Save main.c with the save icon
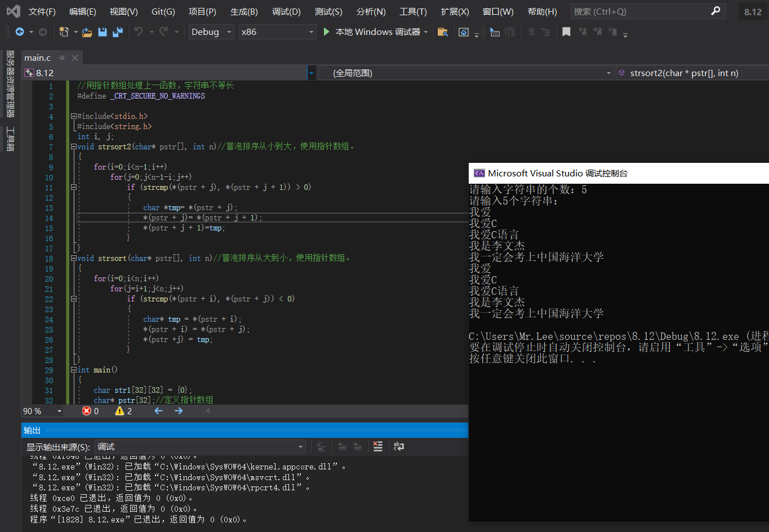 click(103, 32)
